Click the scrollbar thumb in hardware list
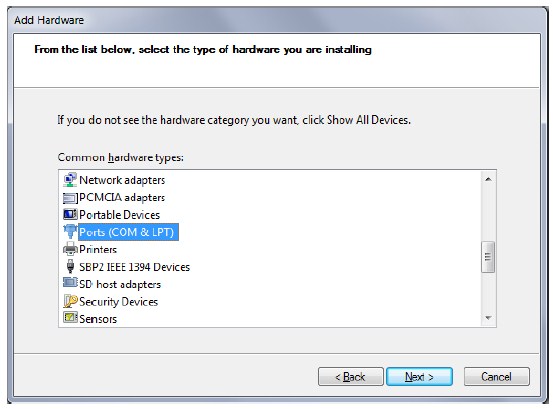Screen dimensions: 553x409 (x=488, y=257)
